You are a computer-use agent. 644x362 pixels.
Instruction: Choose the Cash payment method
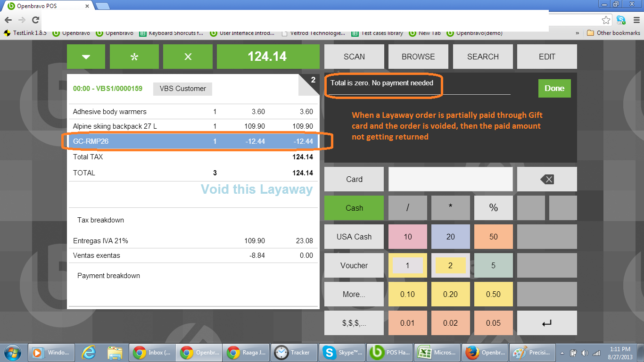click(x=354, y=208)
